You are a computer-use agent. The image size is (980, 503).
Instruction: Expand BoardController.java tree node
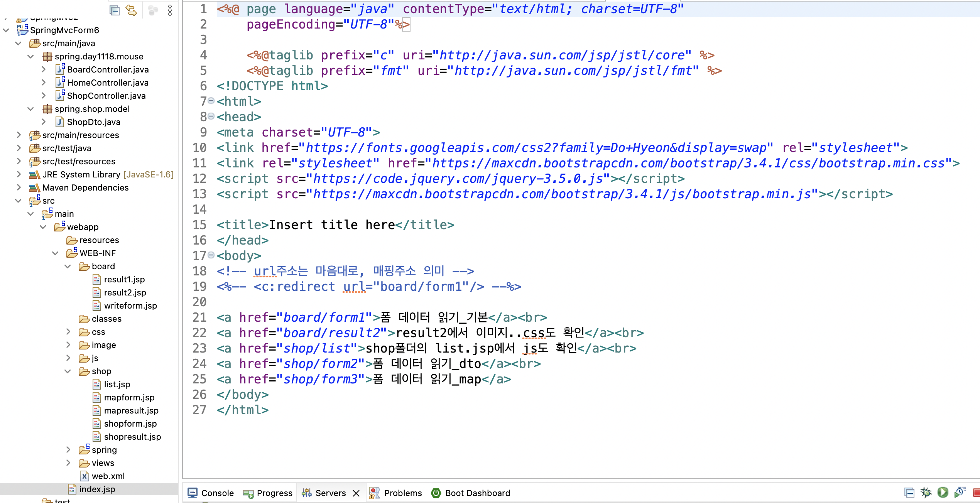[44, 69]
